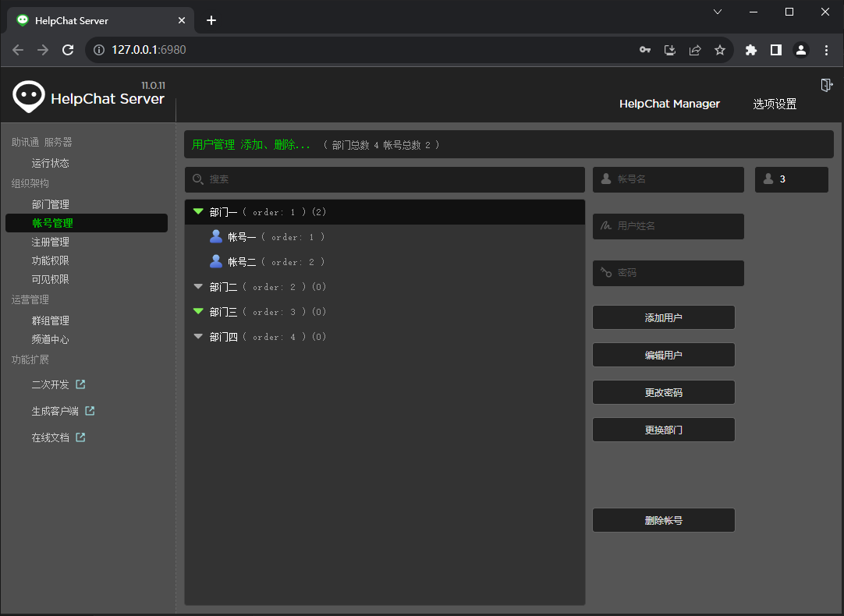Reload the page
Screen dimensions: 844x616
tap(68, 50)
